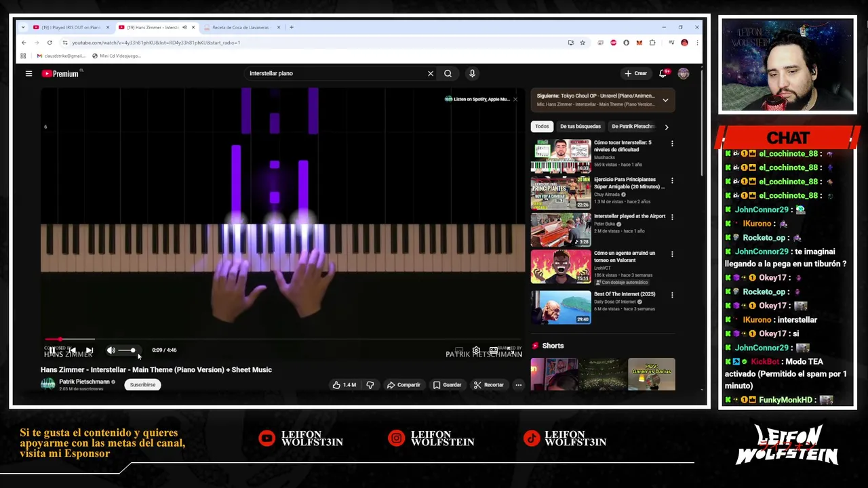This screenshot has width=868, height=488.
Task: Create a clip with Recortar
Action: pos(489,385)
